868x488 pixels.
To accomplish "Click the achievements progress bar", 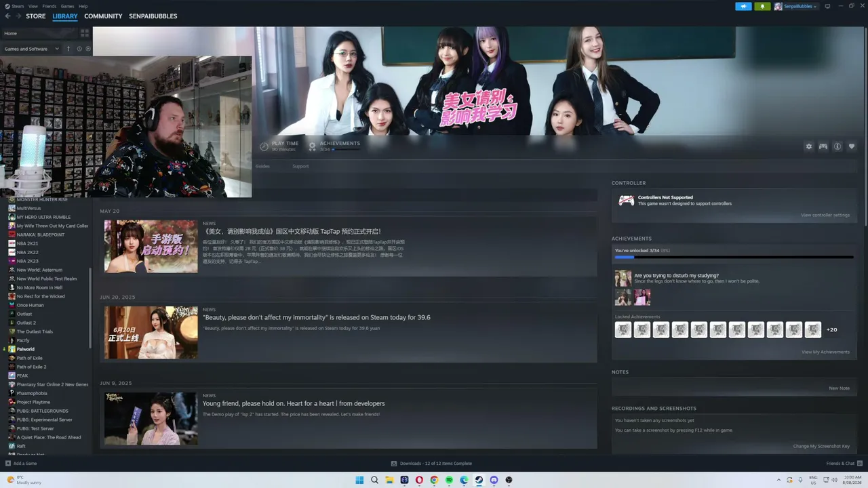I will point(734,257).
